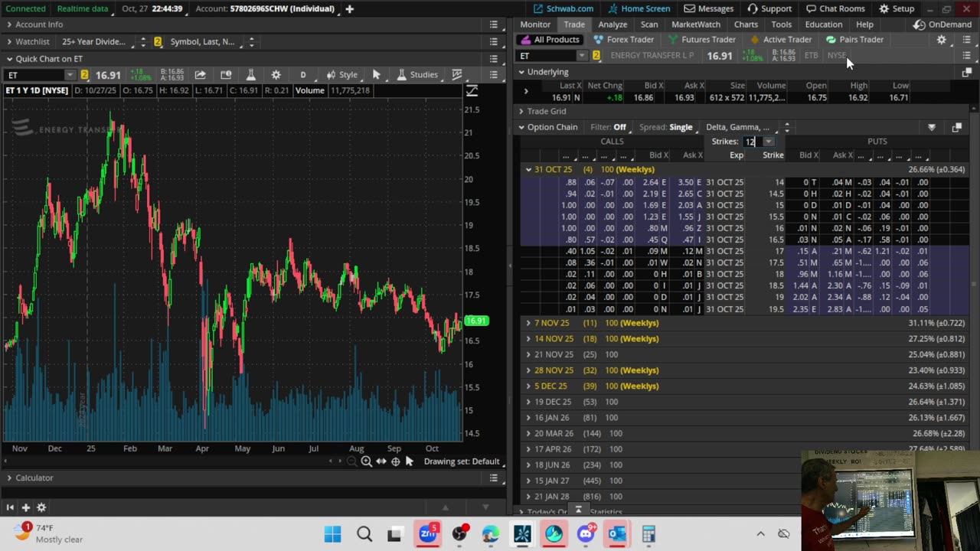980x551 pixels.
Task: Open OnDemand mode
Action: point(942,24)
